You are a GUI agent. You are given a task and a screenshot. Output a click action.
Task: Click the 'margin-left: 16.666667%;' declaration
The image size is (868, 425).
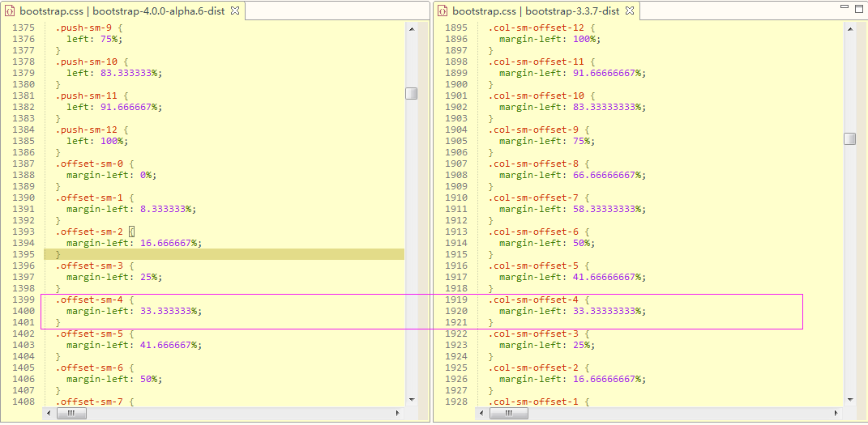(134, 243)
